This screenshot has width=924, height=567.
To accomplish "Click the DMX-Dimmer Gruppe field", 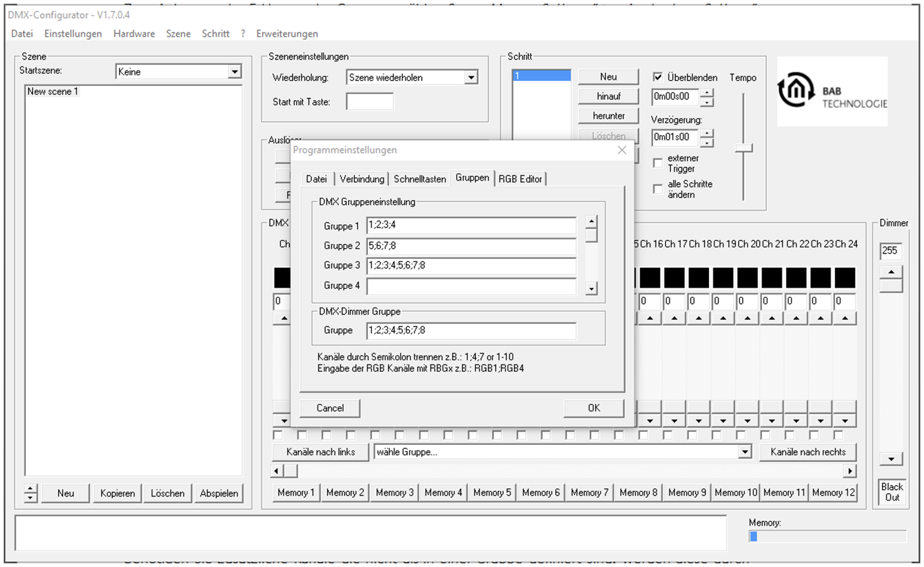I will [x=471, y=330].
